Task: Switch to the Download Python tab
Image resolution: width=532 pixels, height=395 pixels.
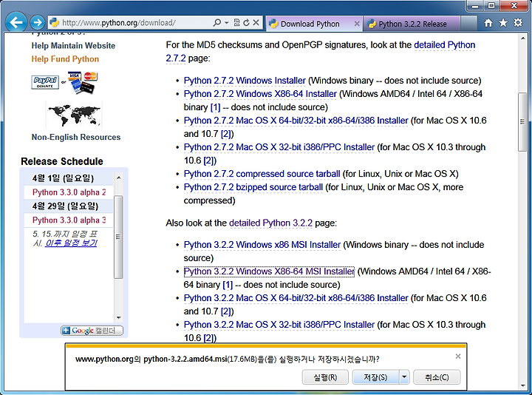Action: coord(310,24)
